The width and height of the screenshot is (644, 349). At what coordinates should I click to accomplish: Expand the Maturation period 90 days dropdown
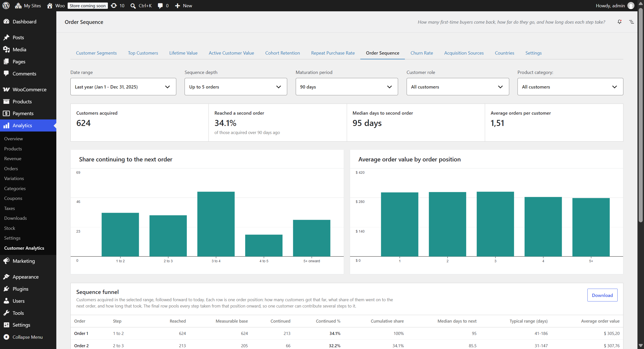point(347,87)
